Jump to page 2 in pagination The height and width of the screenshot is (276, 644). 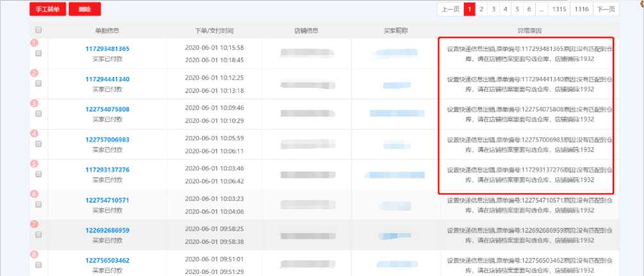pyautogui.click(x=481, y=9)
